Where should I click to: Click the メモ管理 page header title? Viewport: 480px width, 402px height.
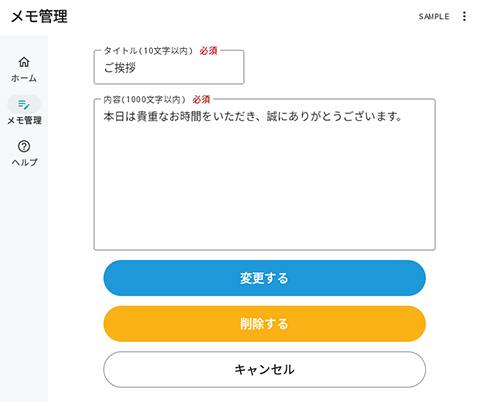39,16
